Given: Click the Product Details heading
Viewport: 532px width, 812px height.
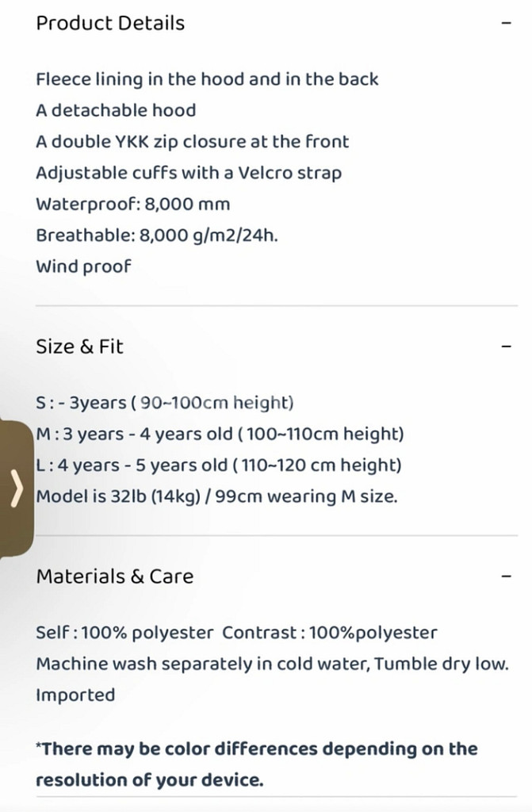Looking at the screenshot, I should [110, 23].
